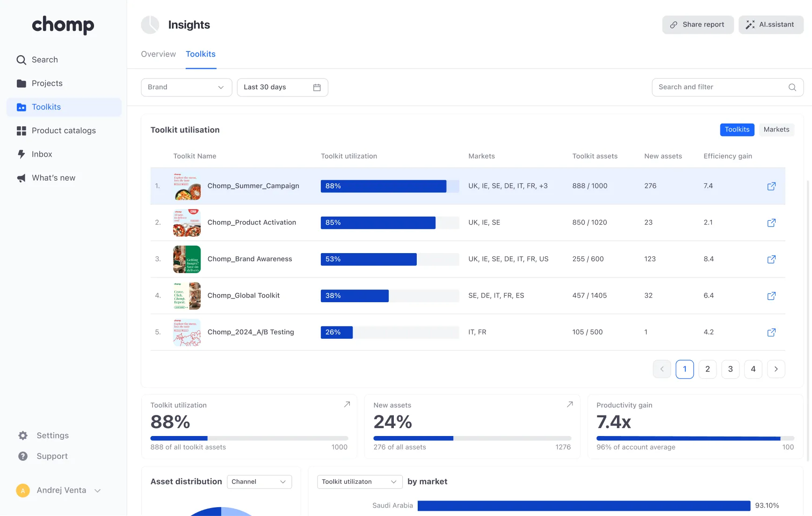Image resolution: width=812 pixels, height=516 pixels.
Task: Open the Toolkit utilizaton by market dropdown
Action: pyautogui.click(x=360, y=482)
